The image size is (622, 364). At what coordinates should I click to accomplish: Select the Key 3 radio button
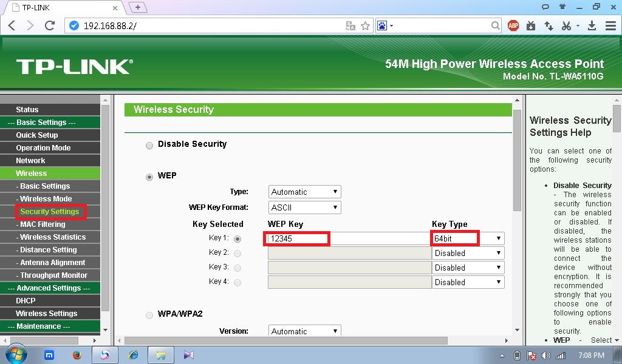point(238,268)
